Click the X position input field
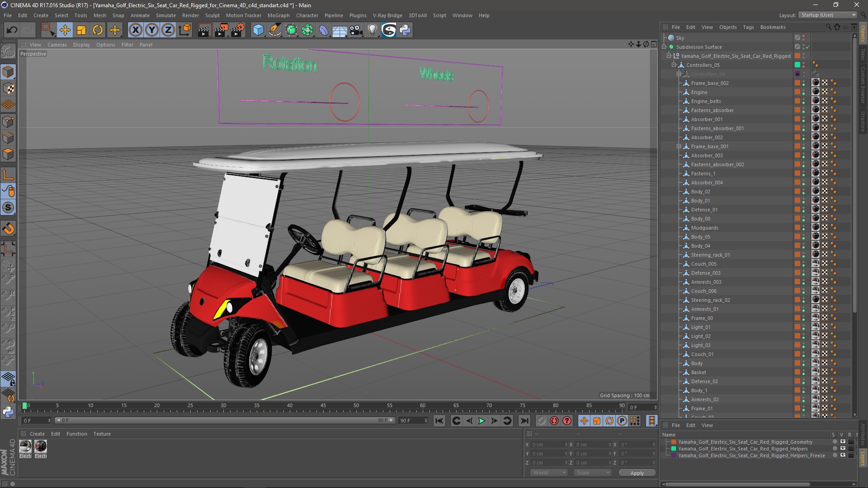The height and width of the screenshot is (488, 868). [x=549, y=445]
